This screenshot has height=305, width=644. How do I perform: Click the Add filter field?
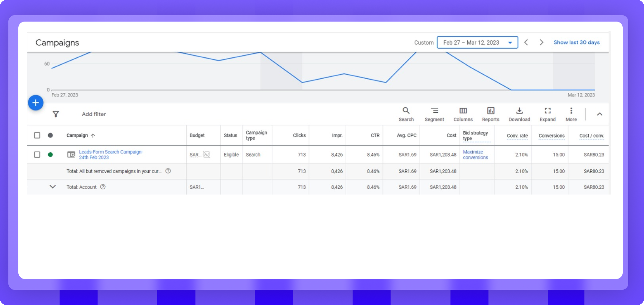tap(94, 114)
